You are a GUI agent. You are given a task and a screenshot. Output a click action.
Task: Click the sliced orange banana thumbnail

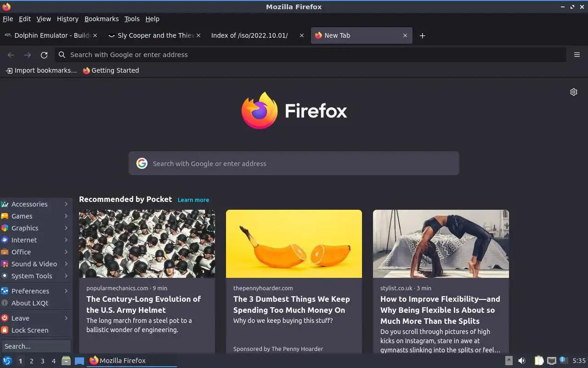pyautogui.click(x=294, y=244)
